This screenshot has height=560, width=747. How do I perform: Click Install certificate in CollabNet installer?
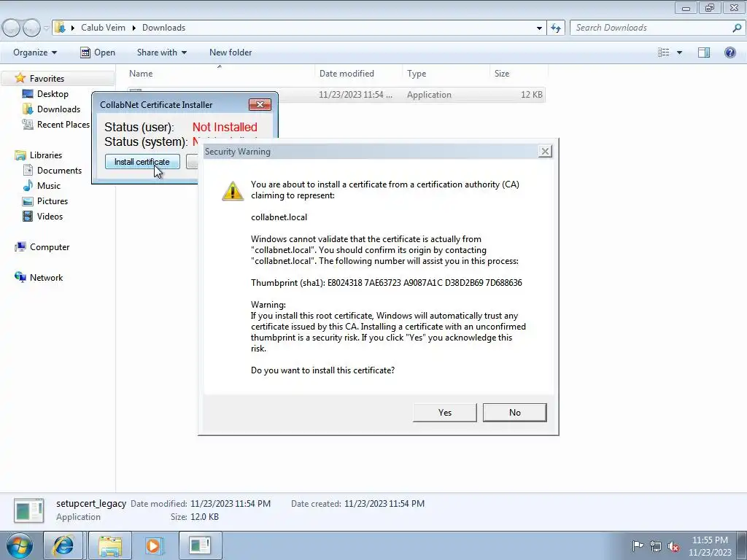tap(142, 162)
